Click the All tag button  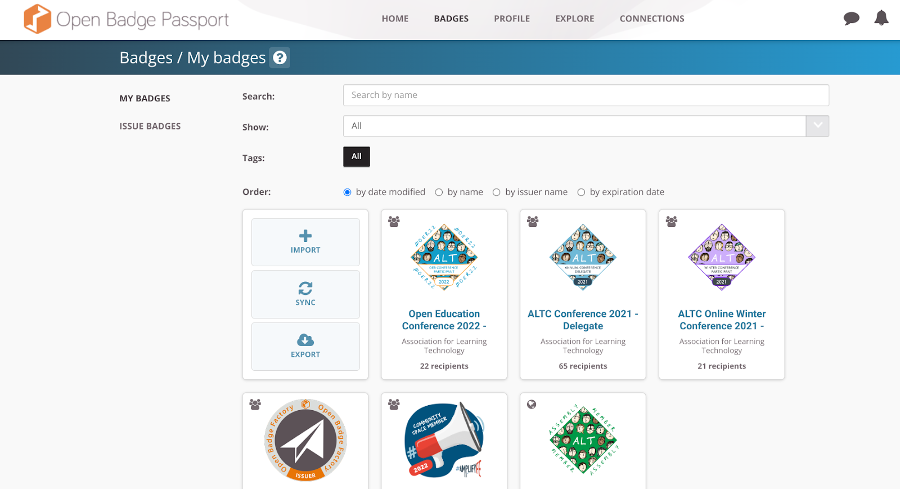pos(356,157)
